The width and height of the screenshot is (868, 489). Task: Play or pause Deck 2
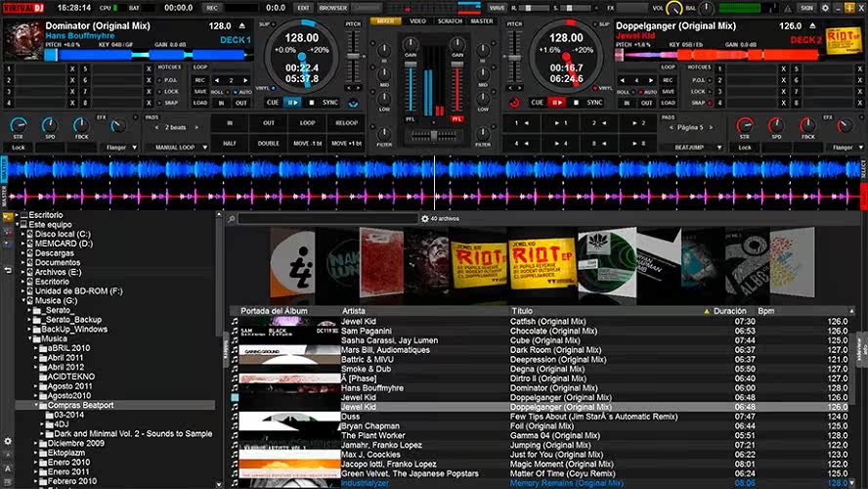556,103
